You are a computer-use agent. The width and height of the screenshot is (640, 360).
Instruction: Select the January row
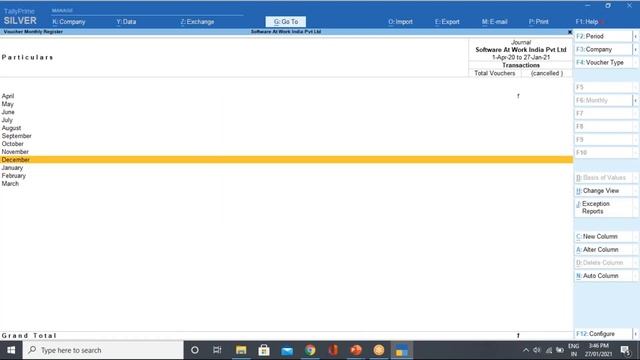coord(286,168)
